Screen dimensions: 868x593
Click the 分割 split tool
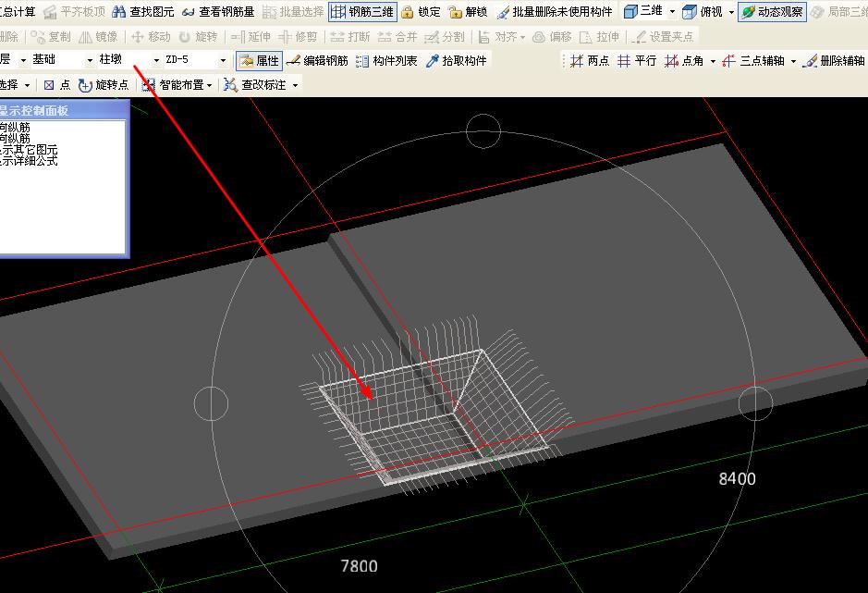click(445, 37)
